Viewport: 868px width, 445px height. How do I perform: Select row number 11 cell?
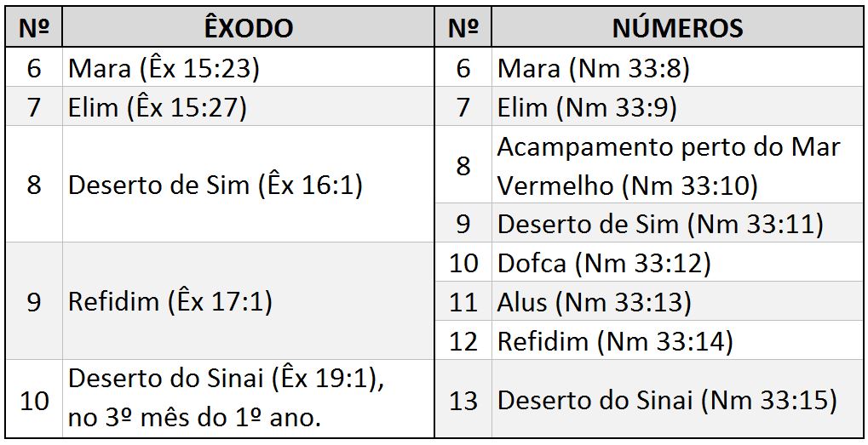click(x=463, y=301)
